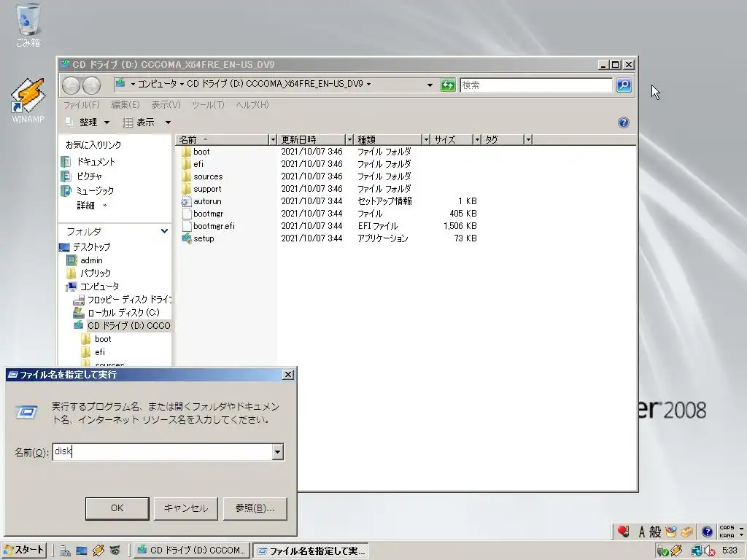This screenshot has height=560, width=747.
Task: Launch the WINAMP desktop shortcut
Action: click(28, 101)
